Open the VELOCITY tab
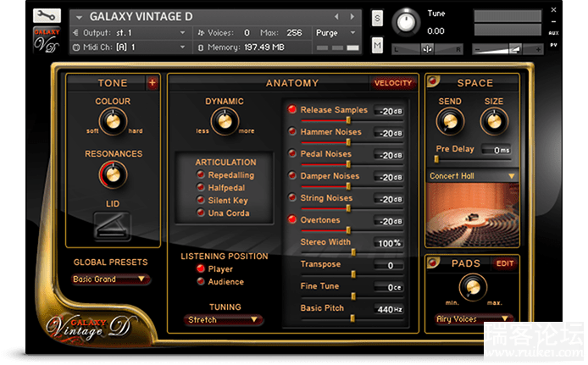Image resolution: width=588 pixels, height=365 pixels. coord(393,83)
